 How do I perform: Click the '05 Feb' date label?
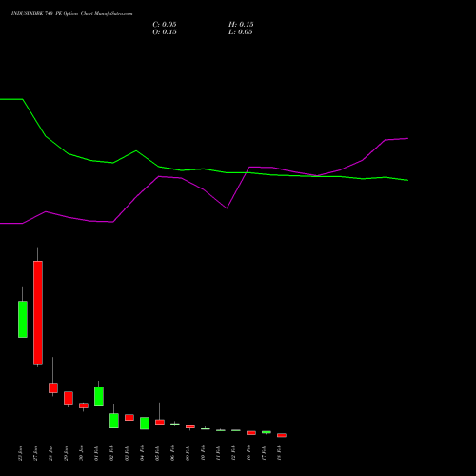157,453
